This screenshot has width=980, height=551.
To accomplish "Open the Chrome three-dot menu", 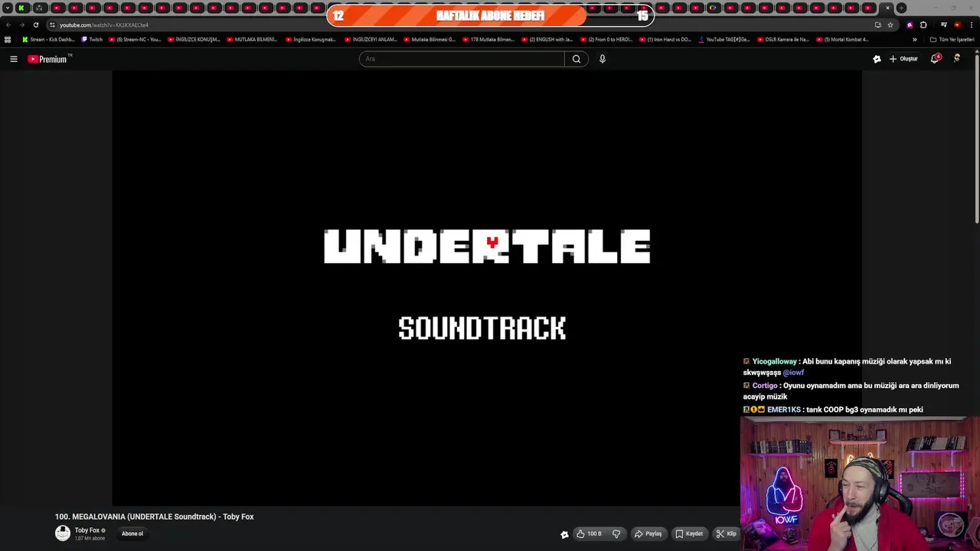I will tap(971, 24).
